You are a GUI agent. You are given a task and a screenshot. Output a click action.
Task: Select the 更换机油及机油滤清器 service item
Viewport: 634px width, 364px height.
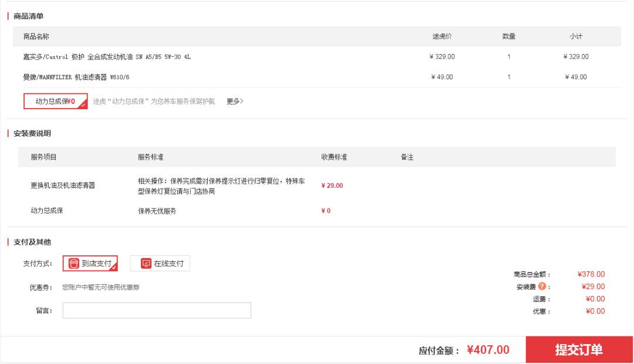click(63, 186)
